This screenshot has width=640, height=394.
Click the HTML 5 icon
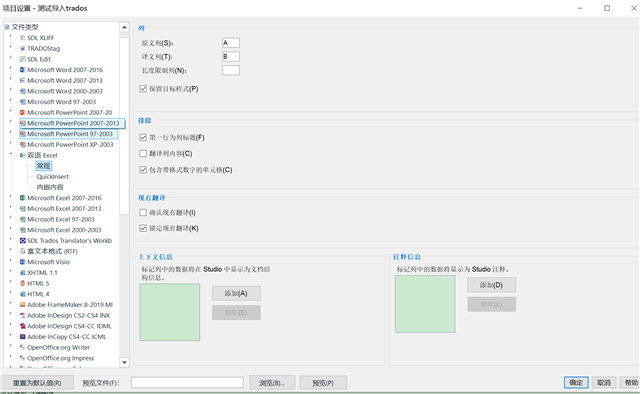point(23,283)
